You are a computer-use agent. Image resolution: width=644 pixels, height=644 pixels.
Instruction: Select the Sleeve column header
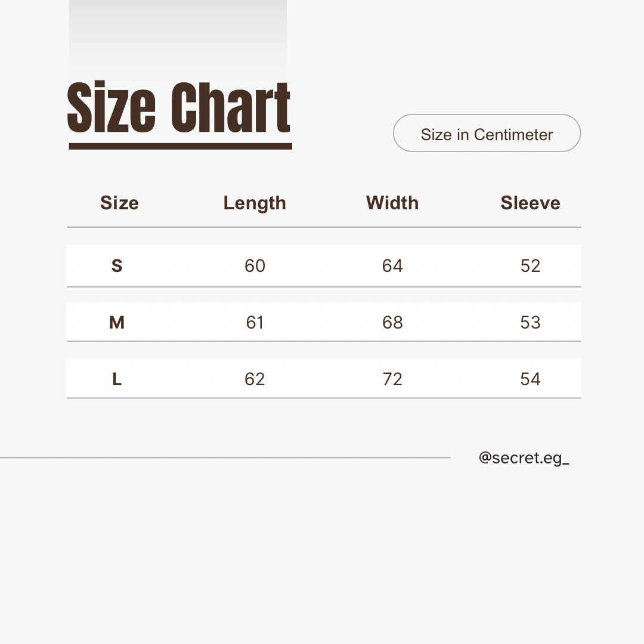(x=530, y=203)
